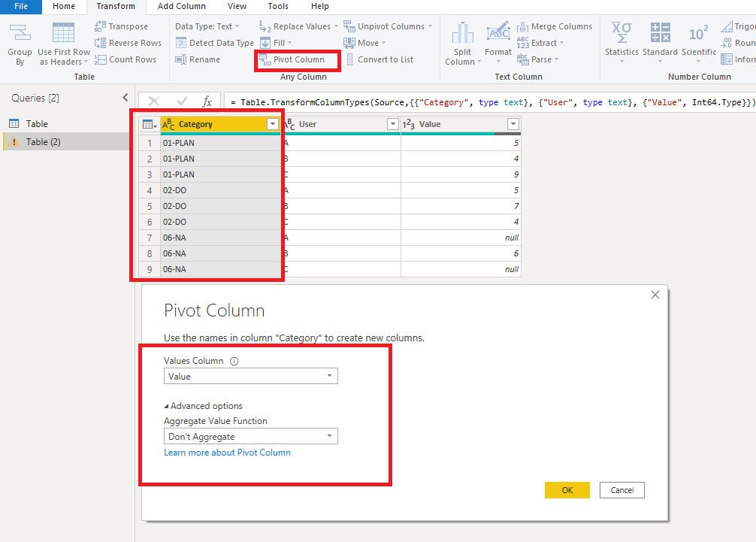Open the Tools tab

tap(278, 6)
